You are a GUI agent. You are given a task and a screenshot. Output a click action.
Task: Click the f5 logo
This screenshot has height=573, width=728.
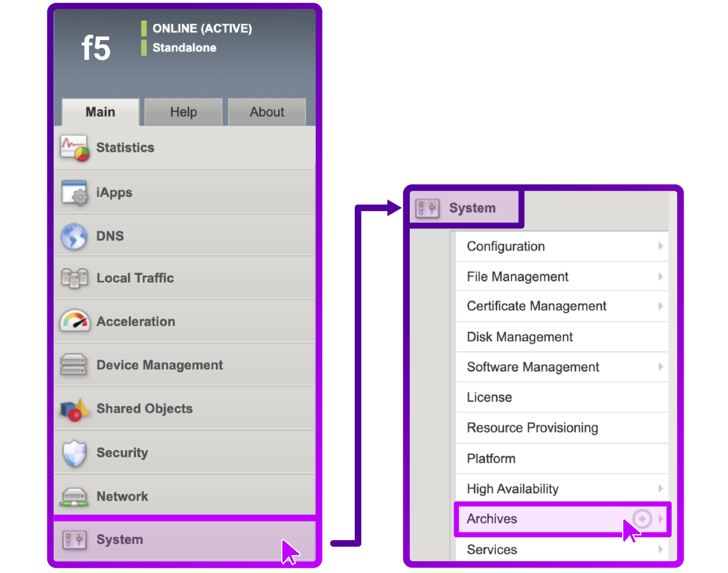click(96, 48)
